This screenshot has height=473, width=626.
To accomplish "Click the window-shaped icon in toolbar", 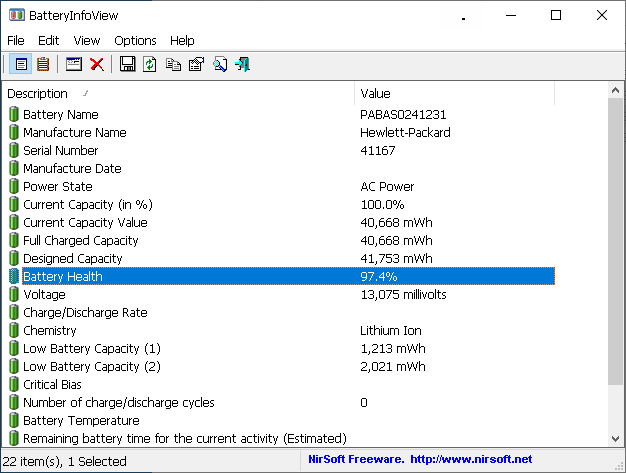I will [x=73, y=65].
